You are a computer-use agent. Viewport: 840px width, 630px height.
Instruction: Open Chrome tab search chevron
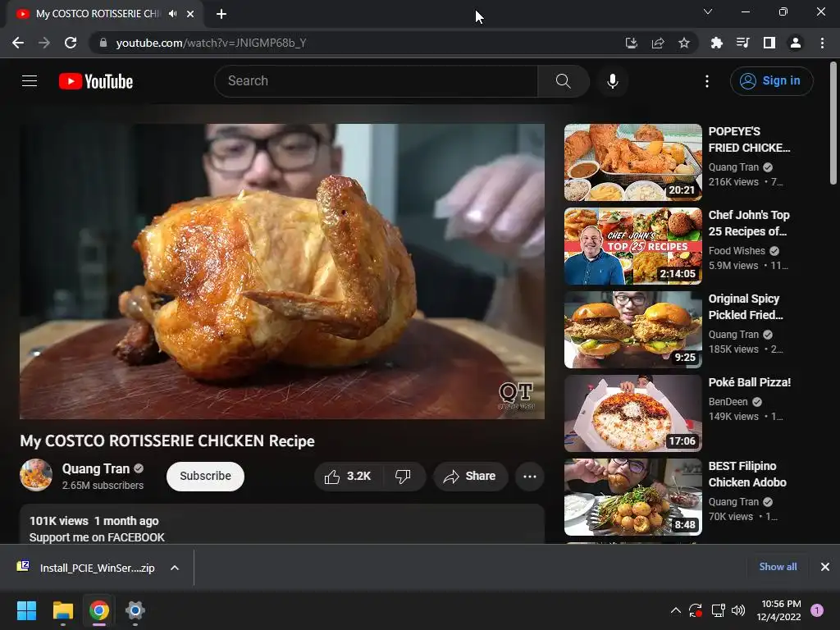pos(708,11)
